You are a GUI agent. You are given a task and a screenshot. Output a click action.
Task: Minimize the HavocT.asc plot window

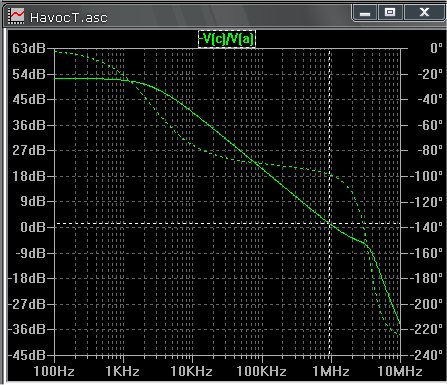click(365, 13)
